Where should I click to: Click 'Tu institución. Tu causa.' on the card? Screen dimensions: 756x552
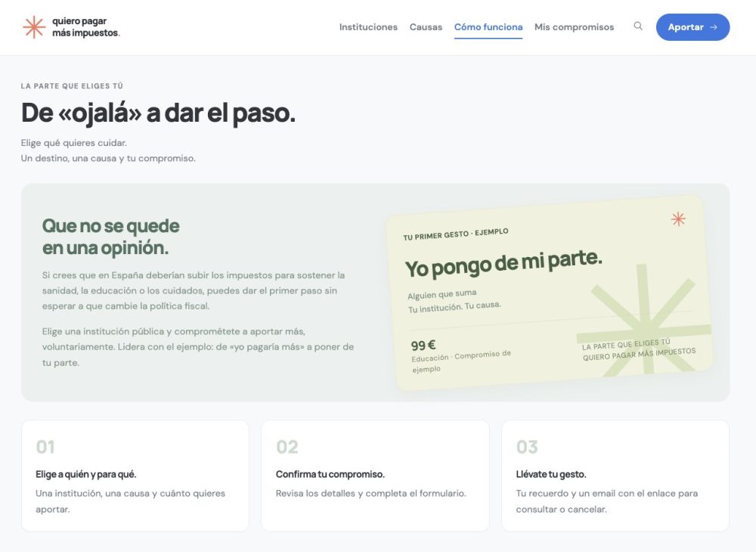[454, 306]
